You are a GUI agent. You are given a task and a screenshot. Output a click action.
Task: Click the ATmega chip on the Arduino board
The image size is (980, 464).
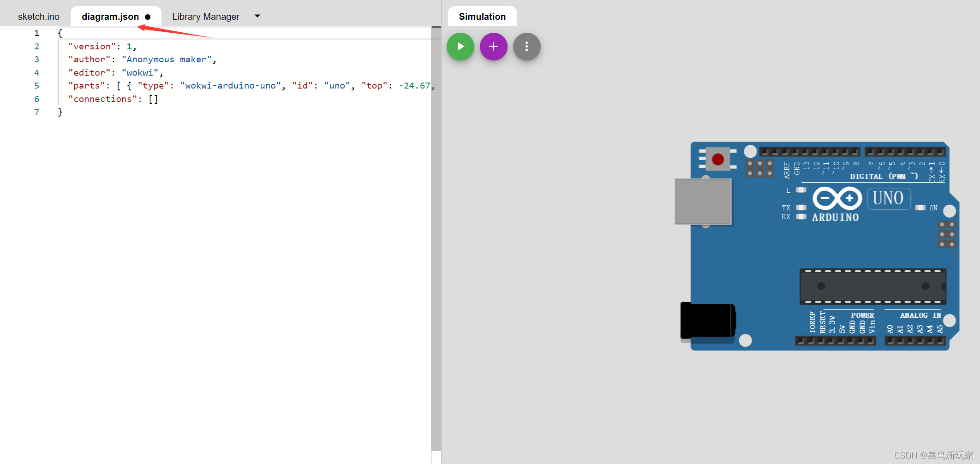coord(872,286)
